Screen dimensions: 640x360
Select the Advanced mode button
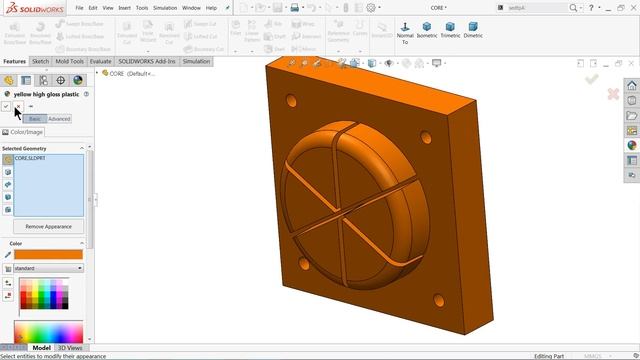pyautogui.click(x=59, y=119)
